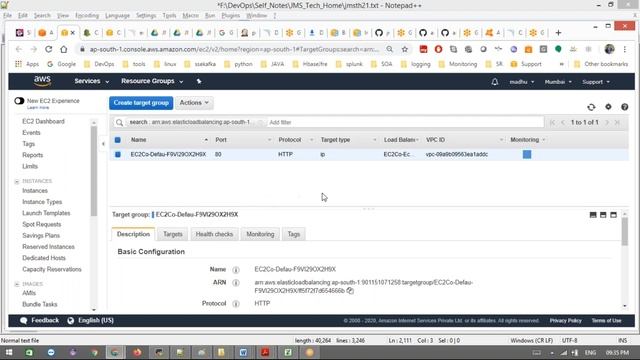Toggle the New EC2 Experience switch
640x360 pixels.
19,101
